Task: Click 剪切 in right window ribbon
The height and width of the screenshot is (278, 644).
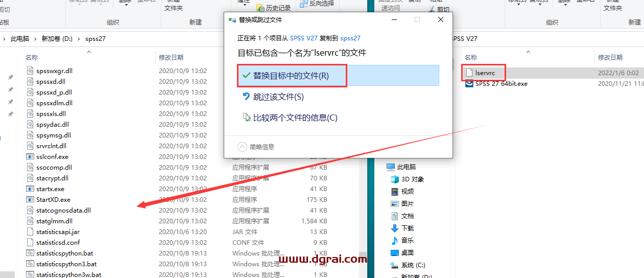Action: coord(438,9)
